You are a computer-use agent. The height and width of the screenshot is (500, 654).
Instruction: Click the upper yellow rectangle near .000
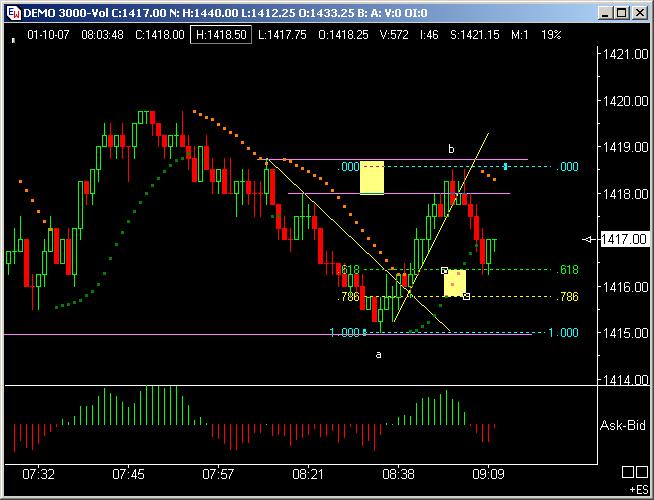tap(371, 177)
